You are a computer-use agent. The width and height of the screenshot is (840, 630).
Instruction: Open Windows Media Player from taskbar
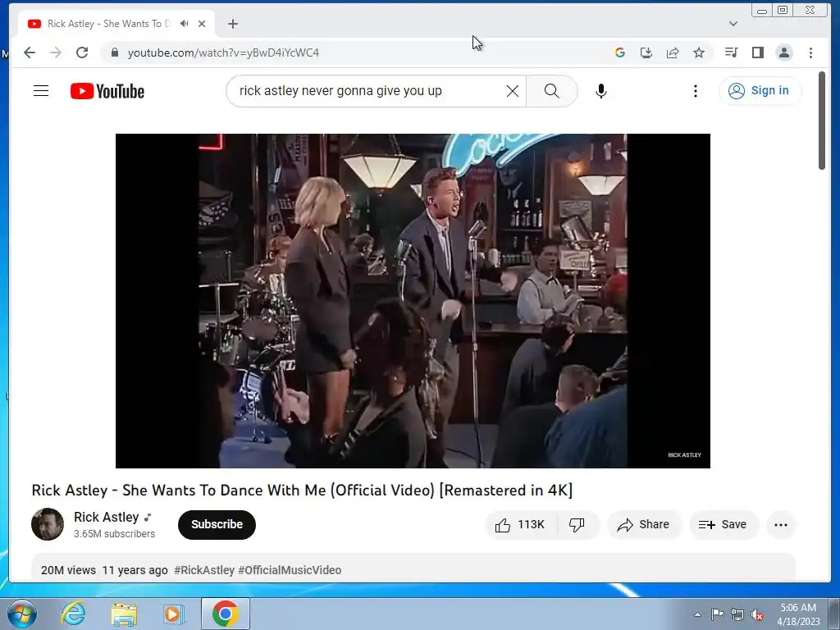tap(173, 614)
